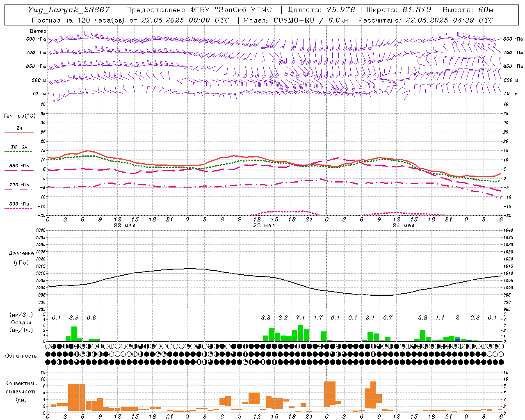This screenshot has height=420, width=525.
Task: Click the Конвективн. convective cloud label
Action: coord(21,383)
